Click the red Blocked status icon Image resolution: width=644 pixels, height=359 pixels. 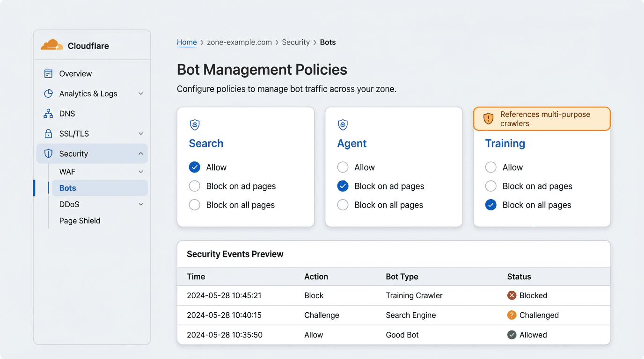tap(512, 295)
